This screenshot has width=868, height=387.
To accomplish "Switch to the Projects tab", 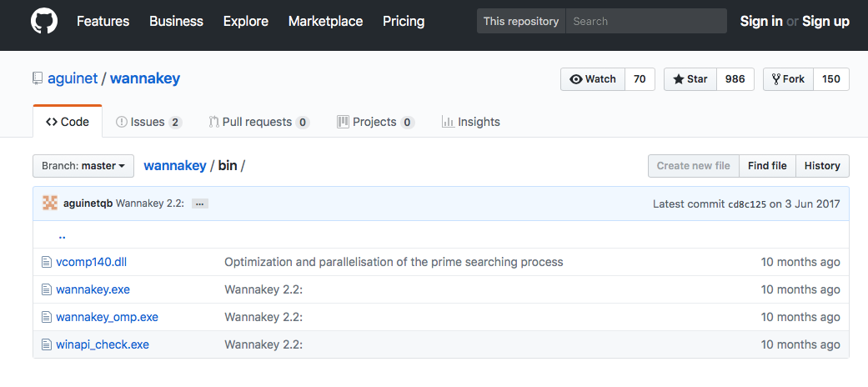I will pos(376,122).
